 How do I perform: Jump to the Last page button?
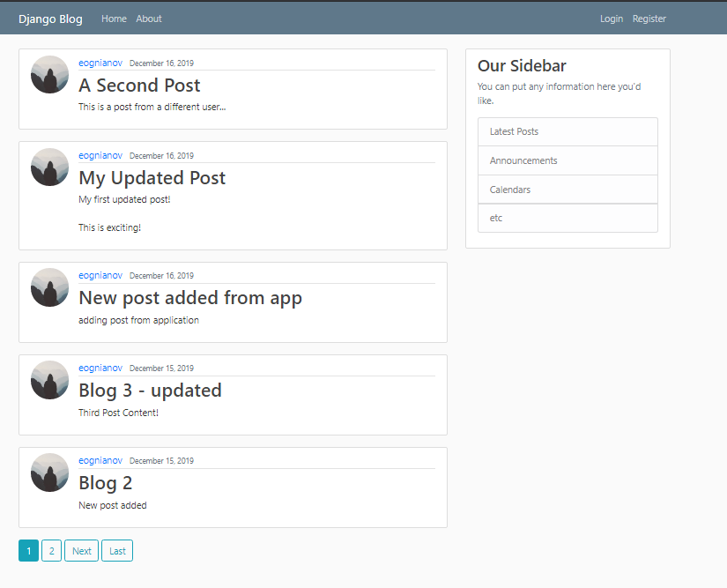tap(117, 550)
